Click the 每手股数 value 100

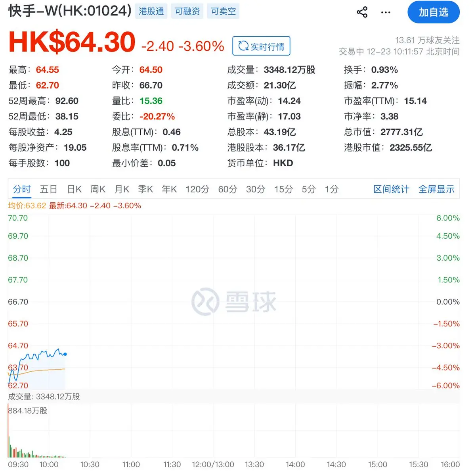[62, 163]
